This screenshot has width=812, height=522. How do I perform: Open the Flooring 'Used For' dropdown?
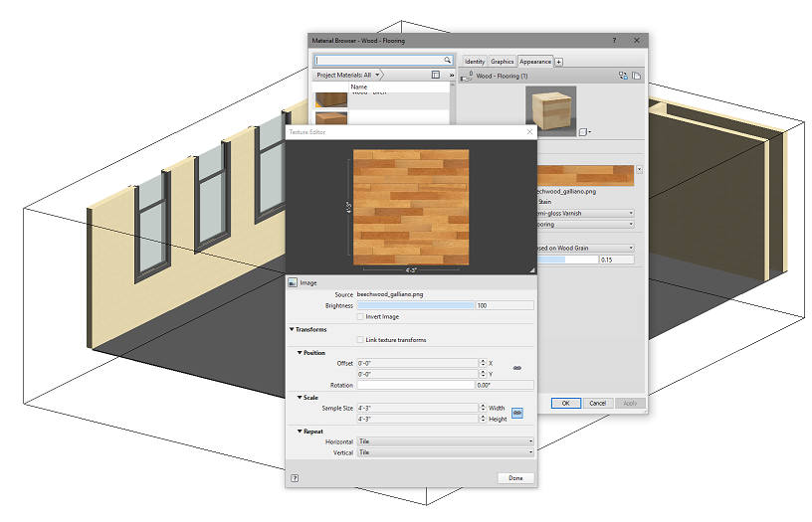586,224
